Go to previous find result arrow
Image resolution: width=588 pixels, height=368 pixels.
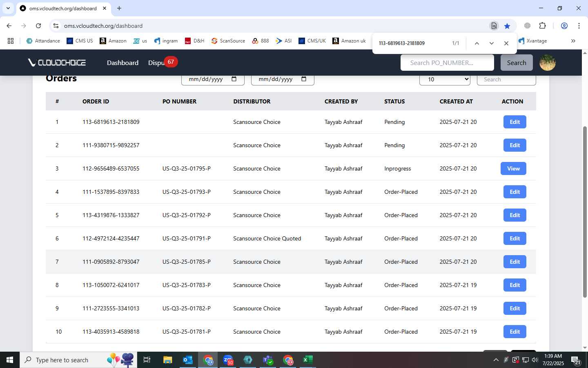(477, 43)
